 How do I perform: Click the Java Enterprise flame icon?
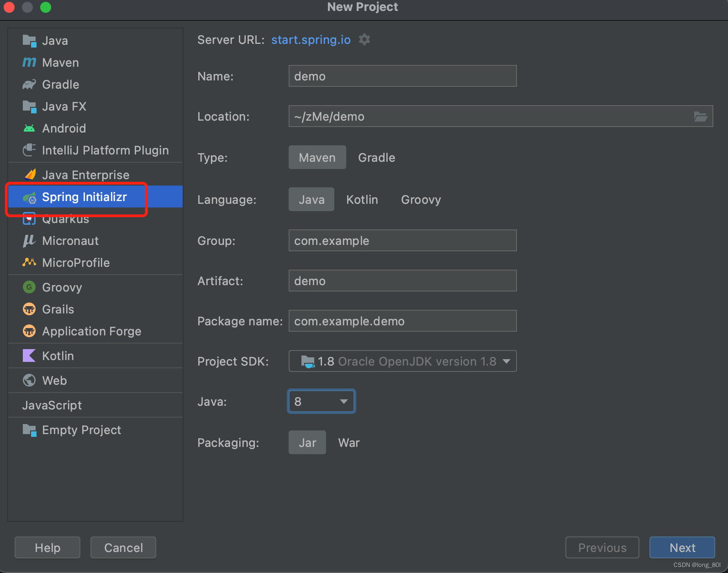point(30,175)
